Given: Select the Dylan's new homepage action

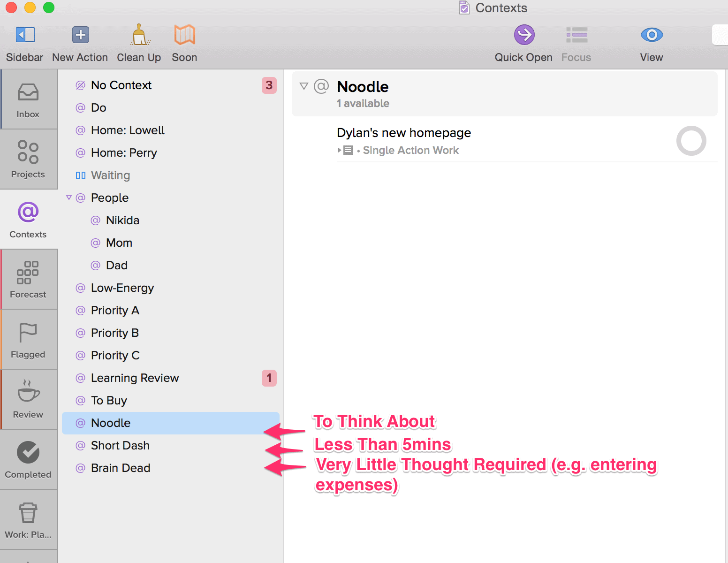Looking at the screenshot, I should click(404, 133).
